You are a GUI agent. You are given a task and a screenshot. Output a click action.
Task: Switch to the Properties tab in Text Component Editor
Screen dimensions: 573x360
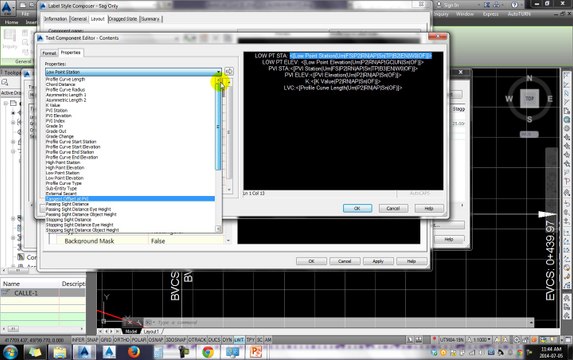coord(71,53)
